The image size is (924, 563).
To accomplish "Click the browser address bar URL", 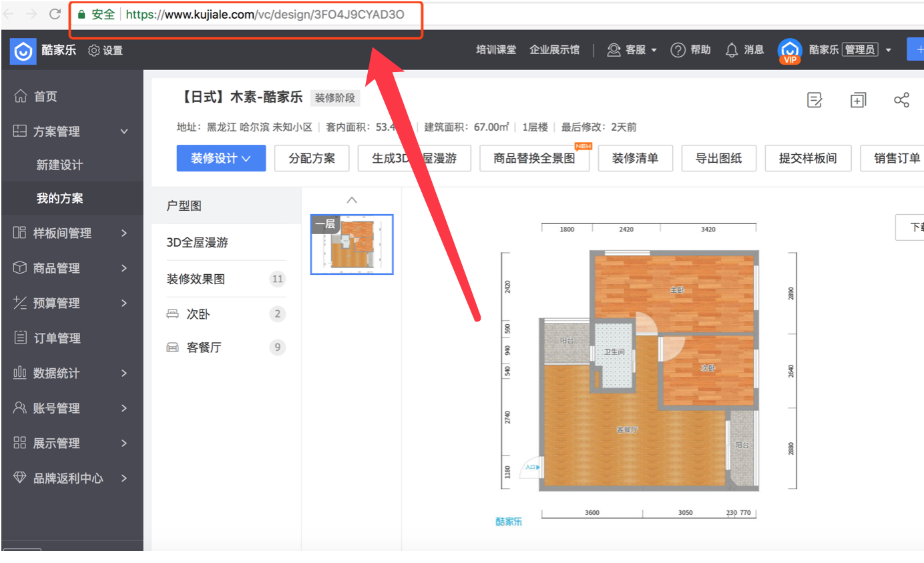I will point(265,14).
